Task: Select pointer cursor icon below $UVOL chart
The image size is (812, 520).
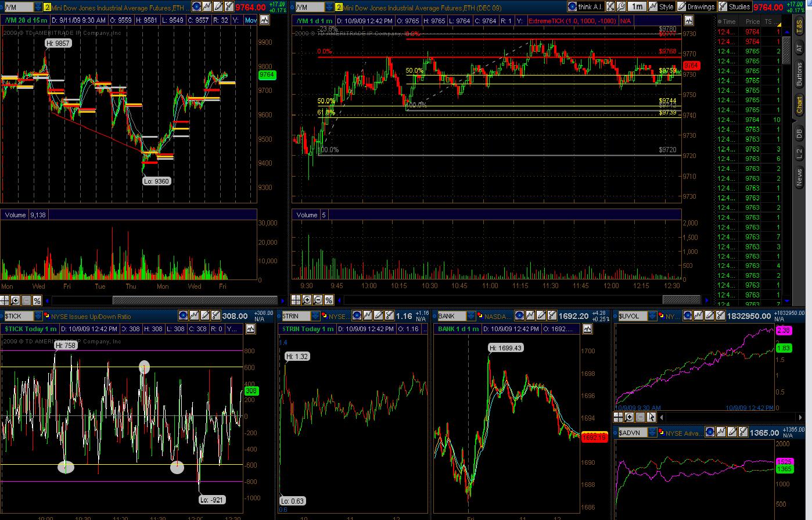Action: pyautogui.click(x=651, y=417)
